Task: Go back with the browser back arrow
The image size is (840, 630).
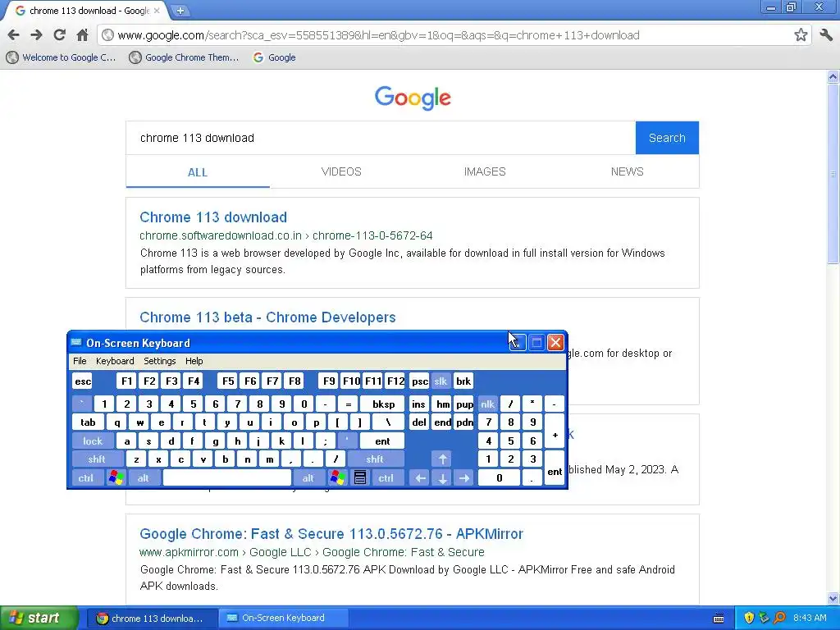Action: click(x=13, y=35)
